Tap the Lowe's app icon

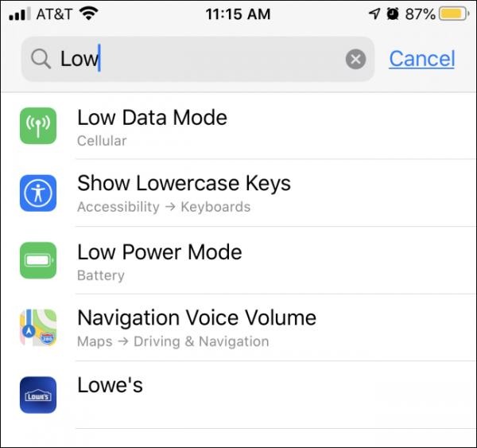coord(38,395)
